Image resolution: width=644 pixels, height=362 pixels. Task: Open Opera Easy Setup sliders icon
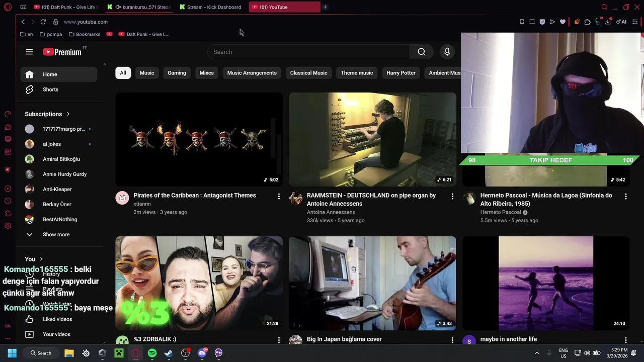(635, 22)
